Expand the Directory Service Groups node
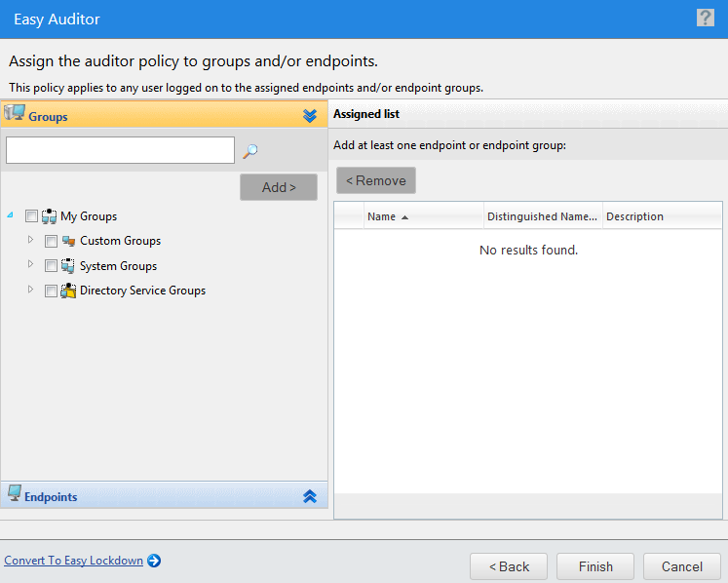 (x=30, y=289)
